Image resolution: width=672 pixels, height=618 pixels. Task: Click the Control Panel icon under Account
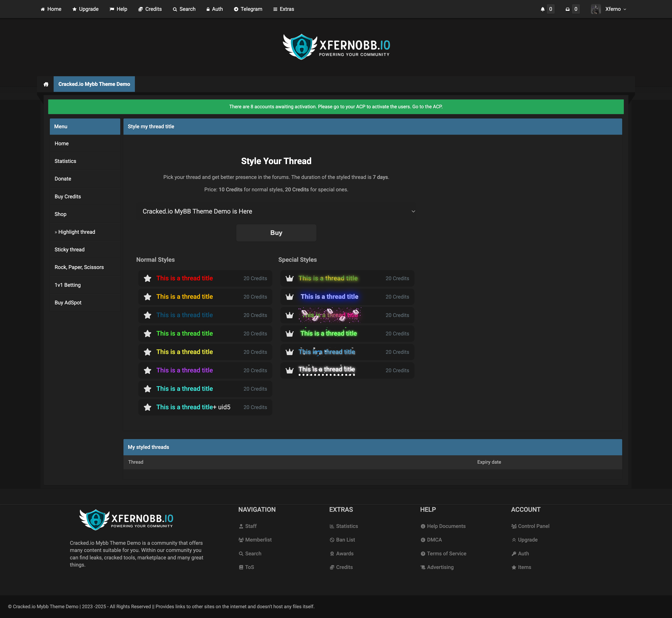(514, 526)
